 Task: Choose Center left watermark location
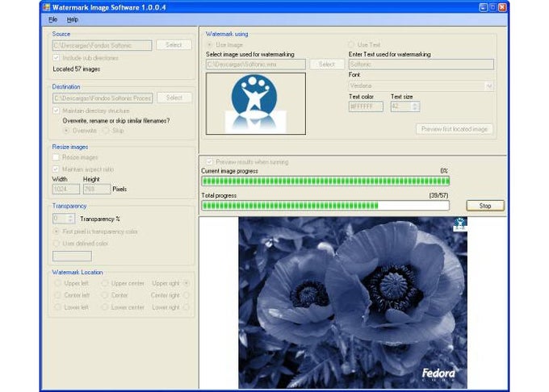click(x=58, y=295)
